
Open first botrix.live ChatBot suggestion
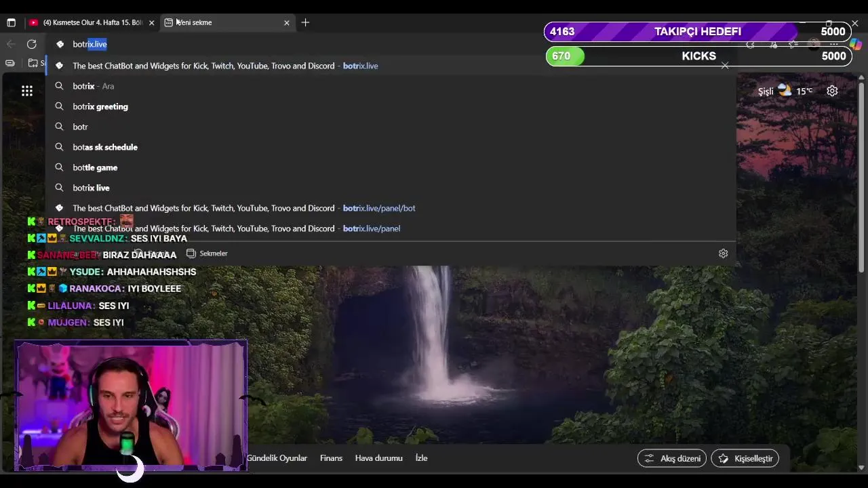click(391, 66)
